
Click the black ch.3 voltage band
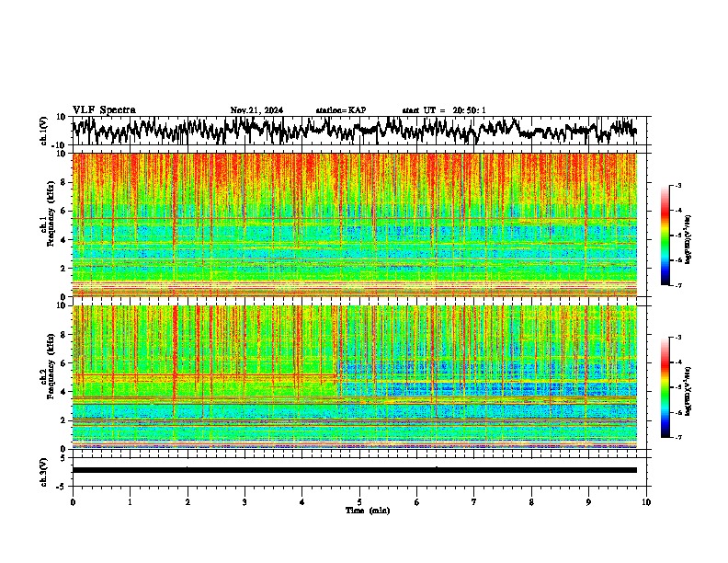coord(355,470)
